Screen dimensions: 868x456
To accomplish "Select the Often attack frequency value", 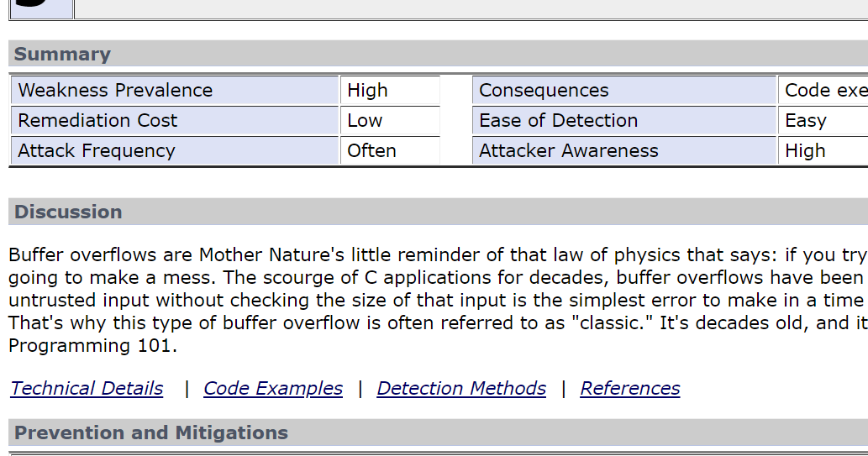I will pyautogui.click(x=390, y=151).
